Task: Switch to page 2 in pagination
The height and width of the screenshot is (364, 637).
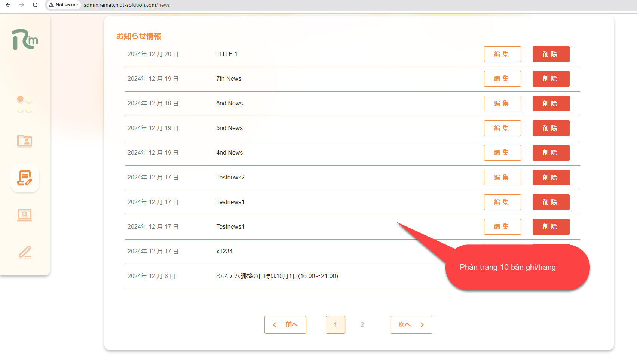Action: (x=362, y=325)
